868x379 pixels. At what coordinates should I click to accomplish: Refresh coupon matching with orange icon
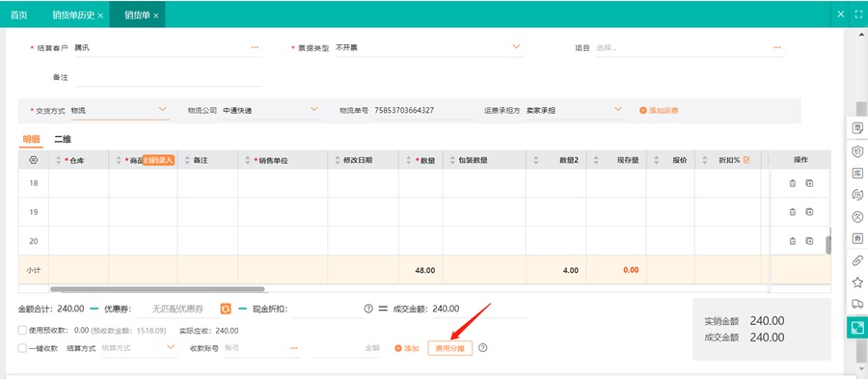(x=226, y=309)
